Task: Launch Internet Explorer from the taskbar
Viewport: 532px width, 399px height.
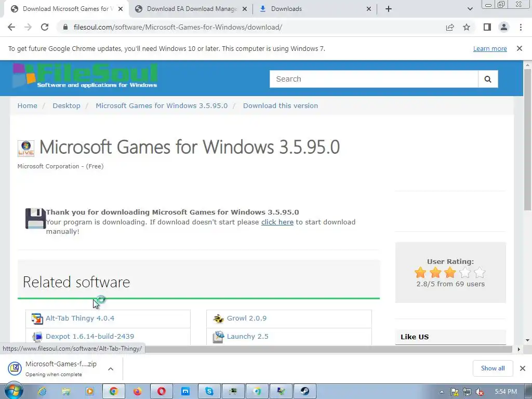Action: [42, 392]
